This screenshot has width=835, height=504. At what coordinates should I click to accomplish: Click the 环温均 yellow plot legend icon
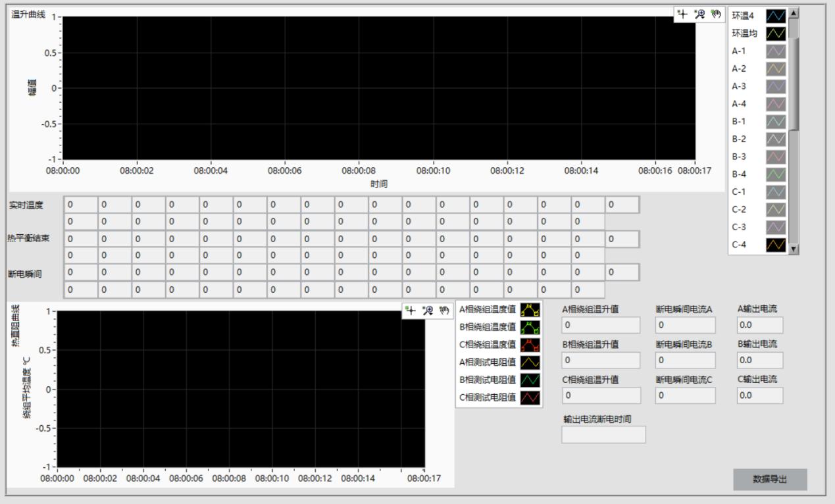[775, 34]
